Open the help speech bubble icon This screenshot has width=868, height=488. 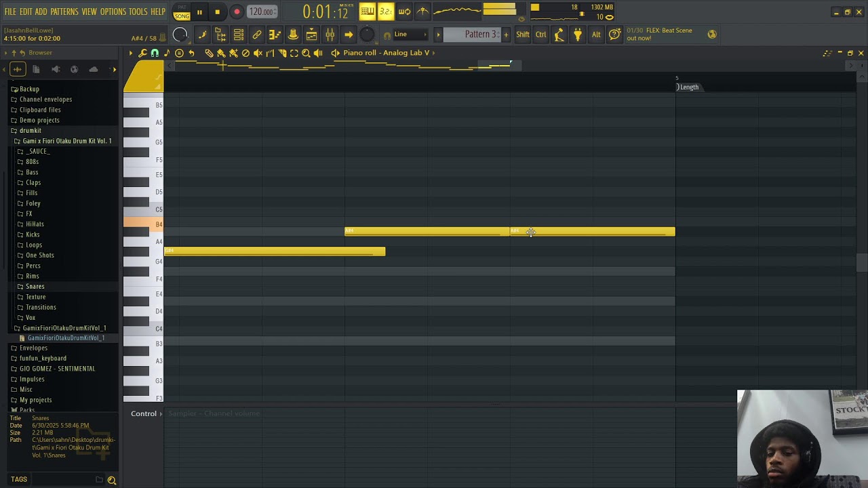click(614, 35)
